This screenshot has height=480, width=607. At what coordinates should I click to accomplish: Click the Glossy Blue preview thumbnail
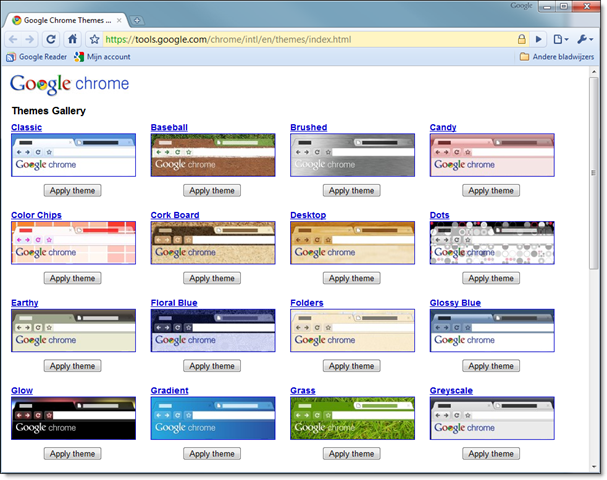click(x=492, y=330)
